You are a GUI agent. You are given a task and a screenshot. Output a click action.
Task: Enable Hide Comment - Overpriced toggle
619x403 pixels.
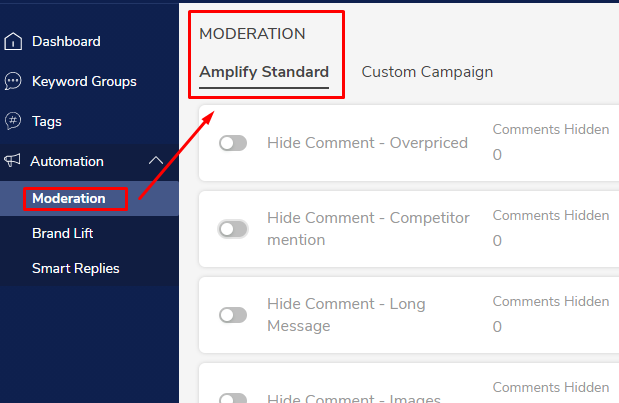pos(233,143)
